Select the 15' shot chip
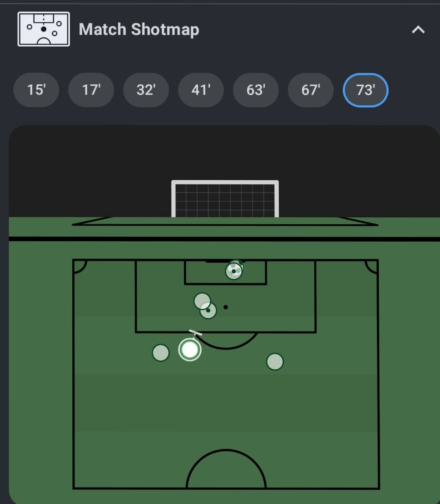 point(36,90)
